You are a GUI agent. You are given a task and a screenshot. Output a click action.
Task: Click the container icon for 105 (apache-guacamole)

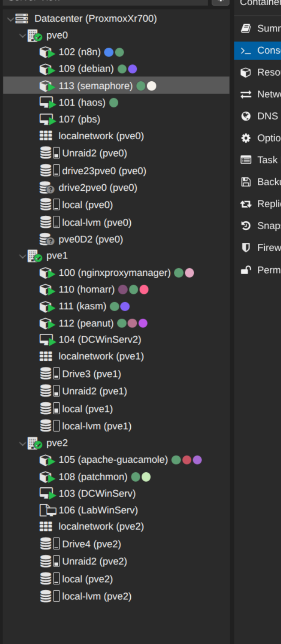pyautogui.click(x=47, y=460)
